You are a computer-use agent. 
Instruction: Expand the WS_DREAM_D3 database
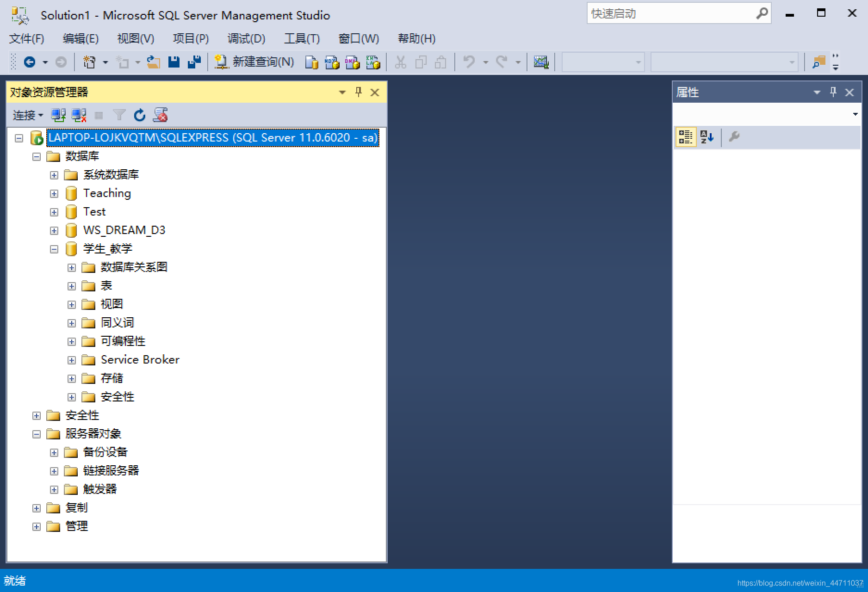click(54, 230)
